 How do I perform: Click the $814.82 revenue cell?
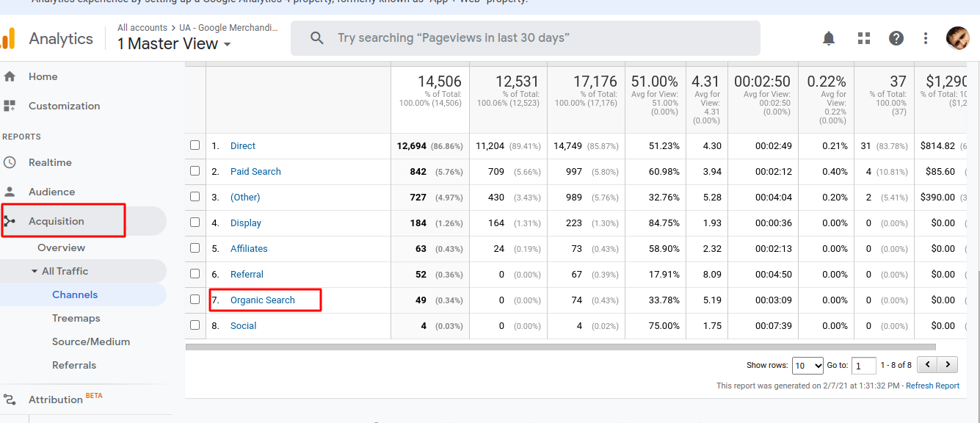tap(937, 145)
